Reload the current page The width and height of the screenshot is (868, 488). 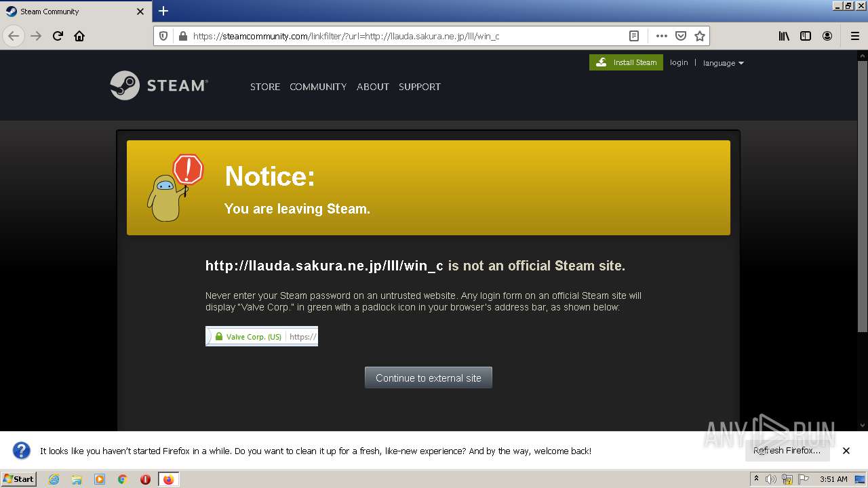point(58,36)
